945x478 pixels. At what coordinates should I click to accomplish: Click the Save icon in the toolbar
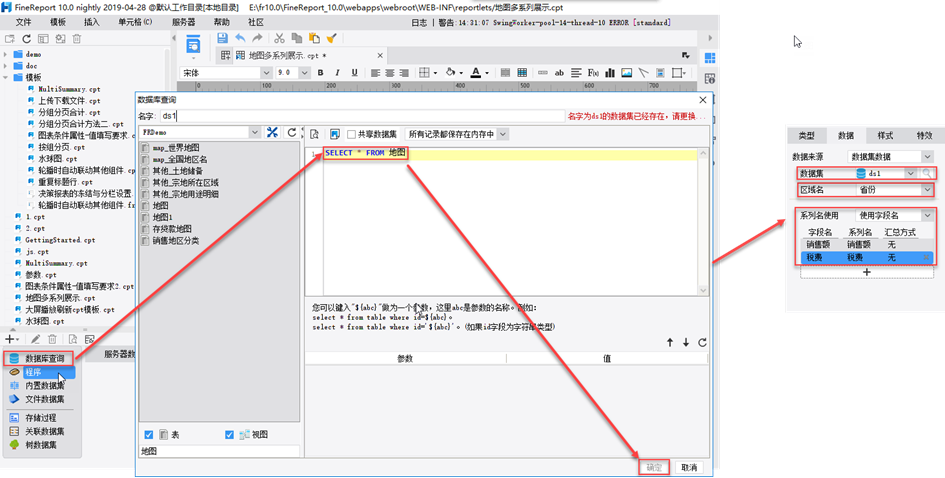coord(222,38)
